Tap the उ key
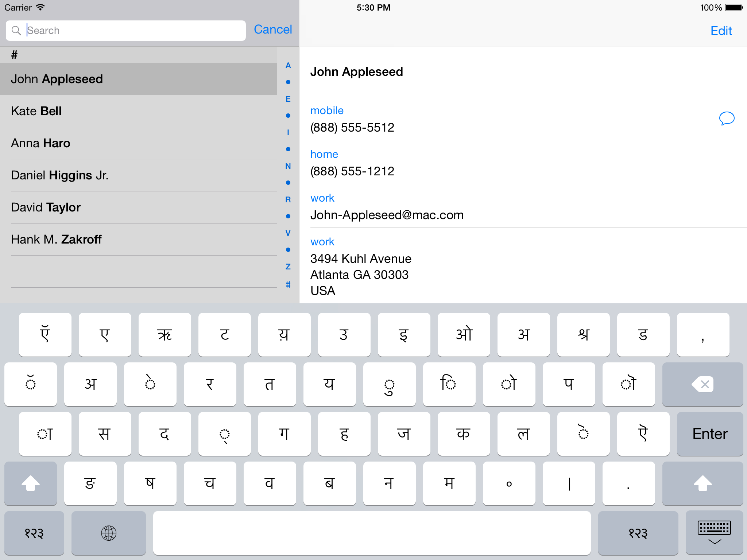 [x=344, y=335]
